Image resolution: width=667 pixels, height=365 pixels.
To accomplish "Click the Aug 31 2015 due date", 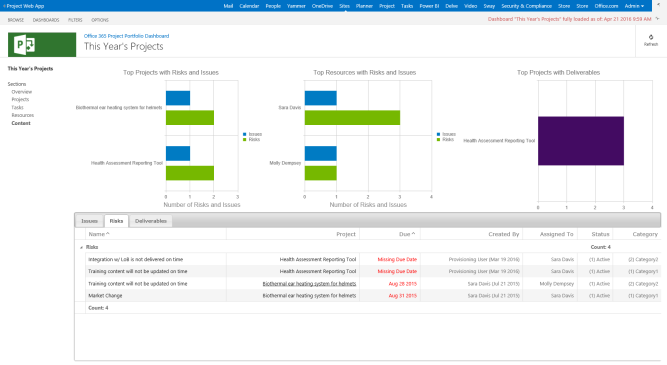I will pos(402,296).
